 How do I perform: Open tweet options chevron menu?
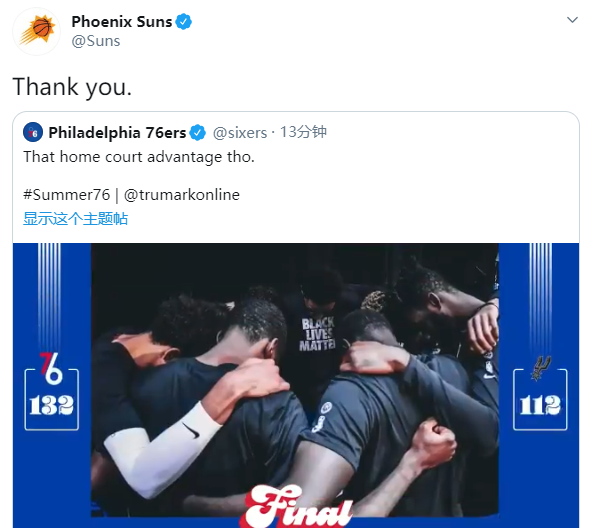pos(572,20)
